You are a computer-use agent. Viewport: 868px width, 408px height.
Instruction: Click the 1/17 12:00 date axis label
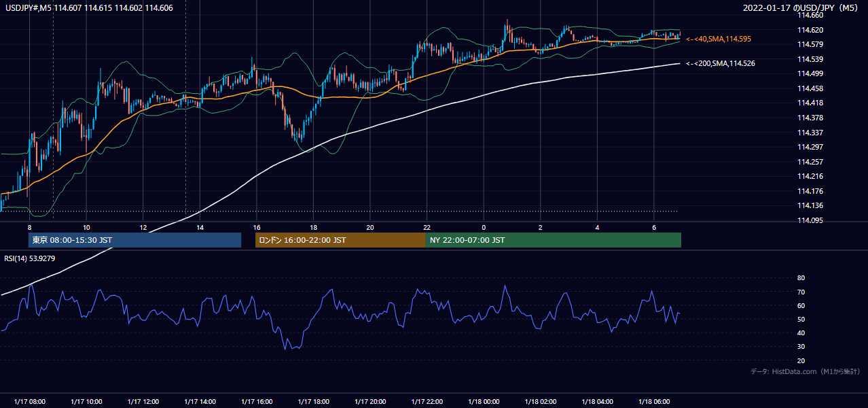[143, 401]
